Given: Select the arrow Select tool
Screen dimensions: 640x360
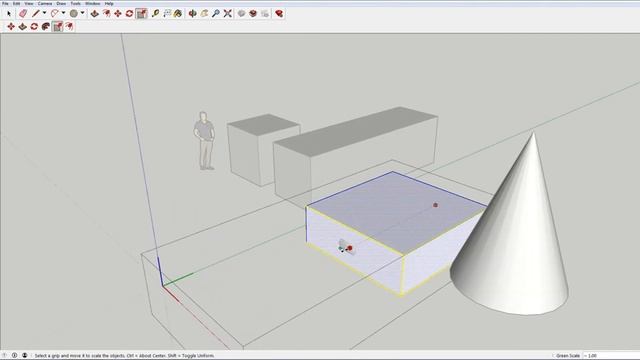Looking at the screenshot, I should tap(9, 13).
